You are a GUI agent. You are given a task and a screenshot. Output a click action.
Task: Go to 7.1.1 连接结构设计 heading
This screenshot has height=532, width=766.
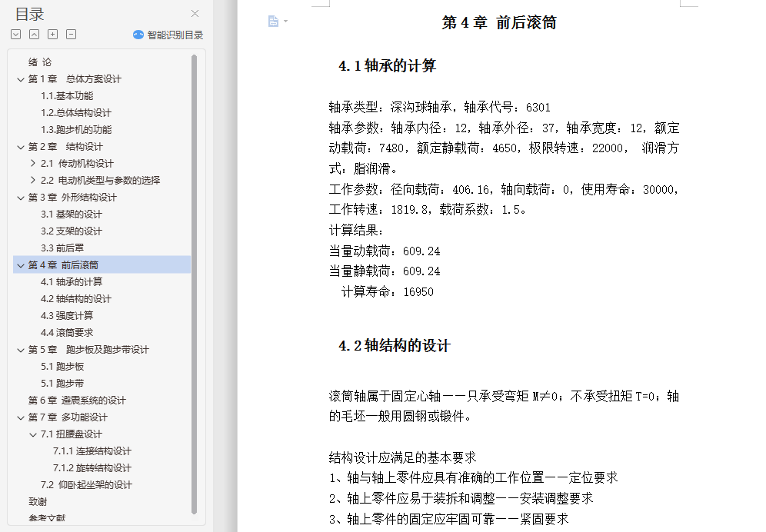pos(92,451)
